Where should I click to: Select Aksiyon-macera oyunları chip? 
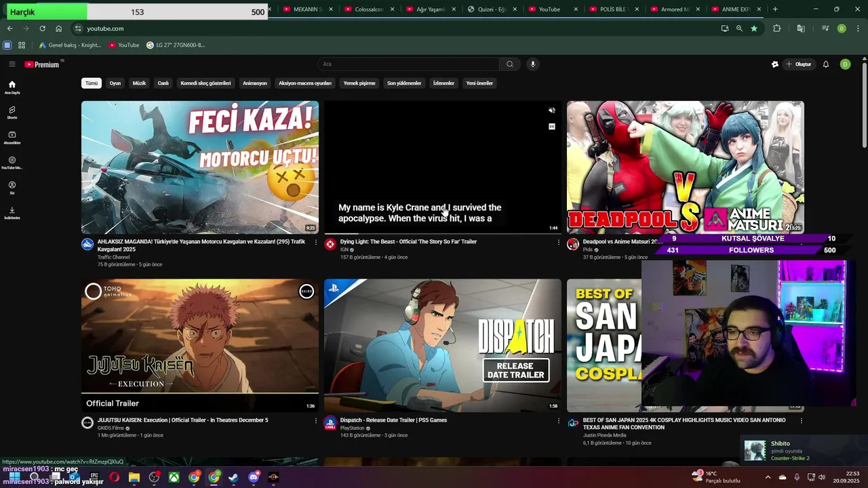(305, 83)
